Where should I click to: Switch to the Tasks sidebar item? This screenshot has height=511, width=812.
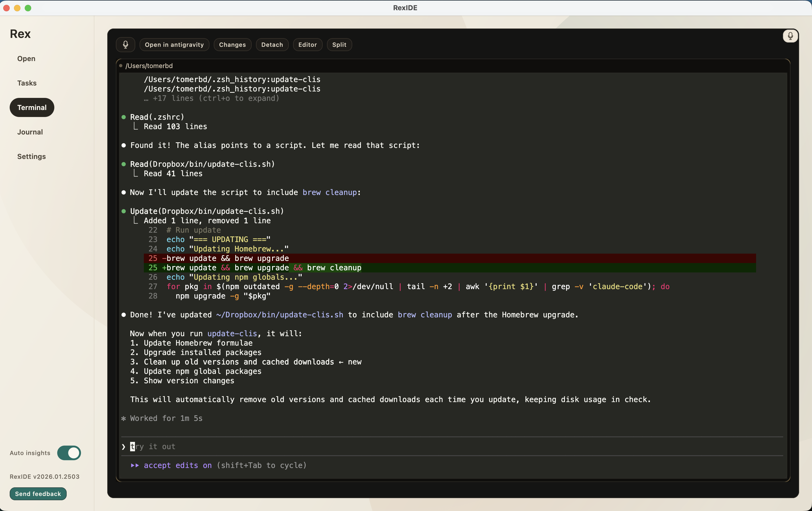(27, 83)
